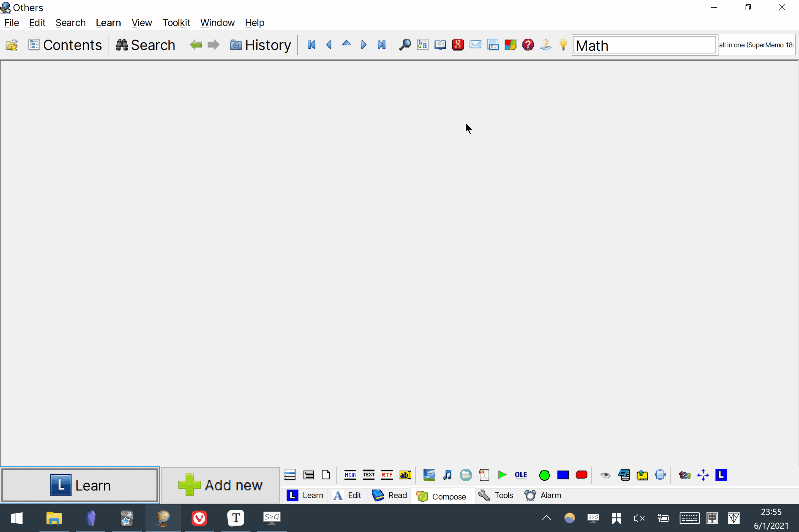Go to the last element arrow
The height and width of the screenshot is (532, 799).
pos(382,45)
